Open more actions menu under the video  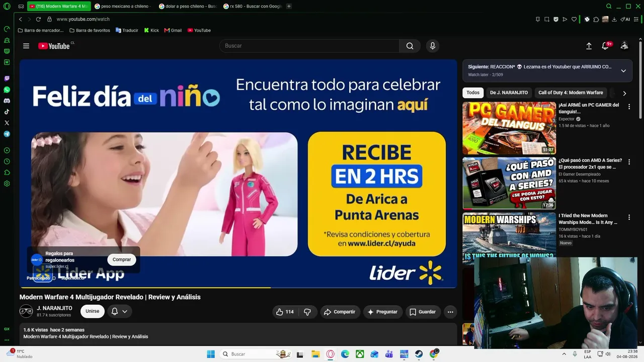tap(450, 312)
